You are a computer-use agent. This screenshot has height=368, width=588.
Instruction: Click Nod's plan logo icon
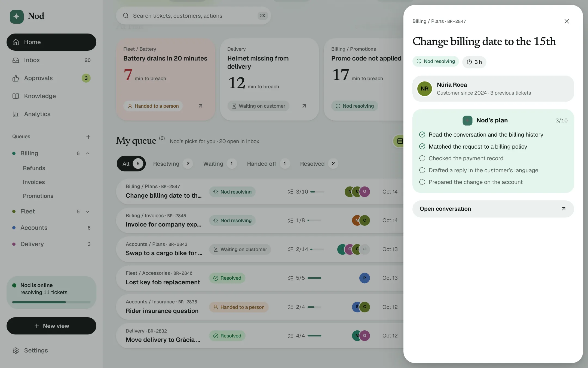tap(467, 120)
